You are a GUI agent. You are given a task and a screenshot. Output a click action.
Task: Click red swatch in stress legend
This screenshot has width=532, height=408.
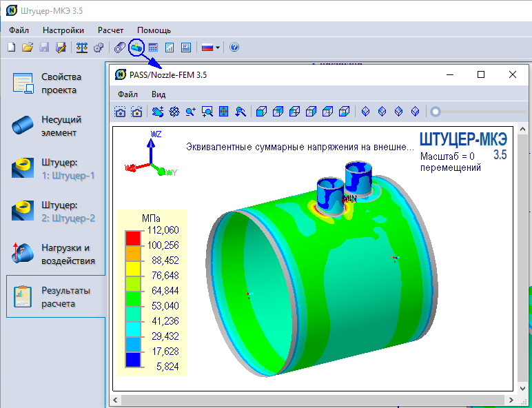pyautogui.click(x=133, y=238)
